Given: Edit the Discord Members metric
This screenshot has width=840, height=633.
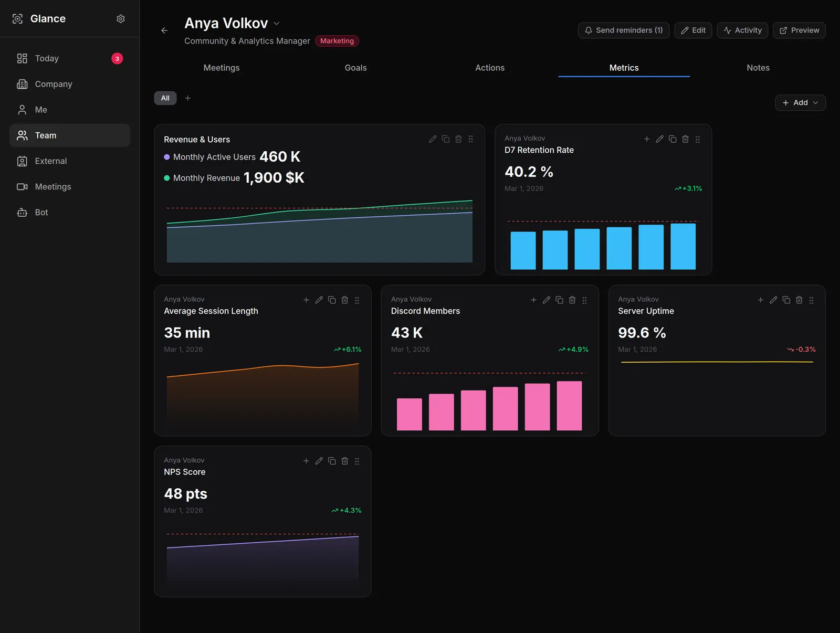Looking at the screenshot, I should pos(547,300).
